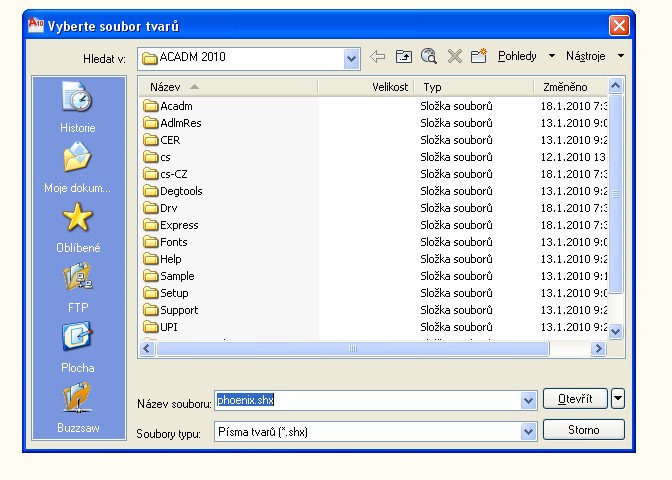Click Search the Web icon

(x=429, y=57)
